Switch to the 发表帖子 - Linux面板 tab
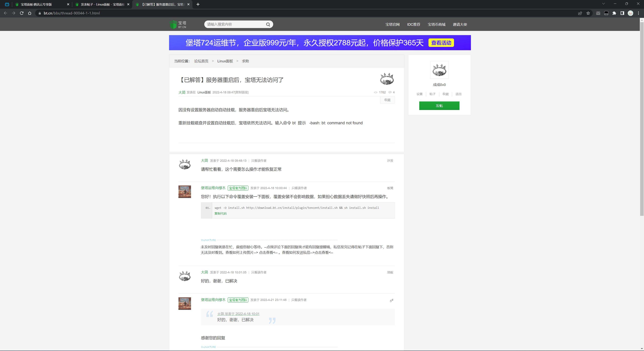The width and height of the screenshot is (644, 351). point(102,4)
